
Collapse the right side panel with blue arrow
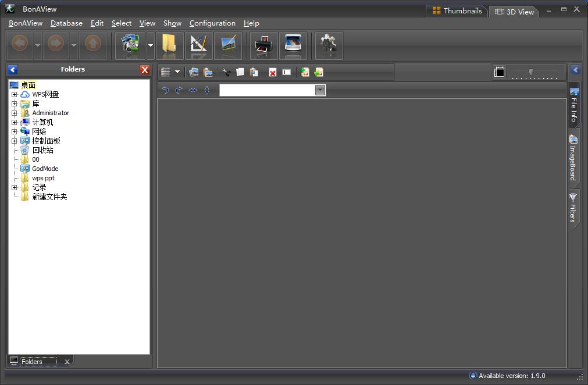tap(575, 70)
